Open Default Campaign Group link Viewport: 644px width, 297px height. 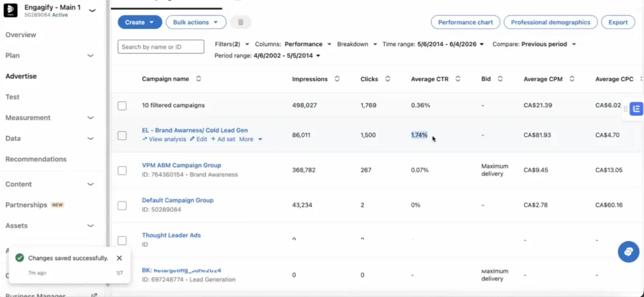178,200
